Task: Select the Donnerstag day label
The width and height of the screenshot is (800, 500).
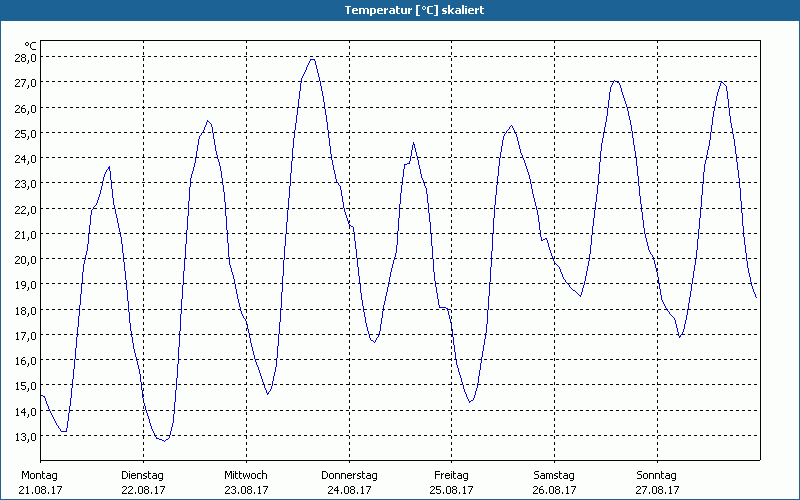Action: click(x=349, y=475)
